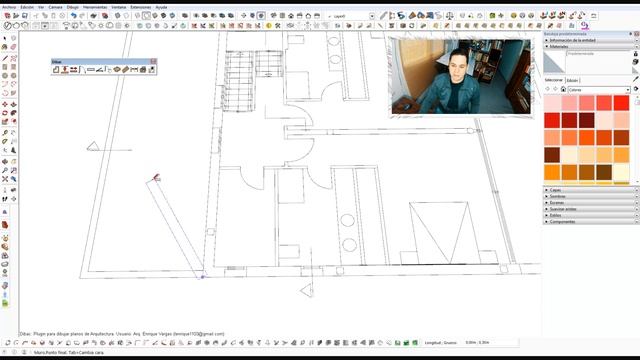Click the last icon in Dibac toolbar
640x360 pixels.
point(151,70)
